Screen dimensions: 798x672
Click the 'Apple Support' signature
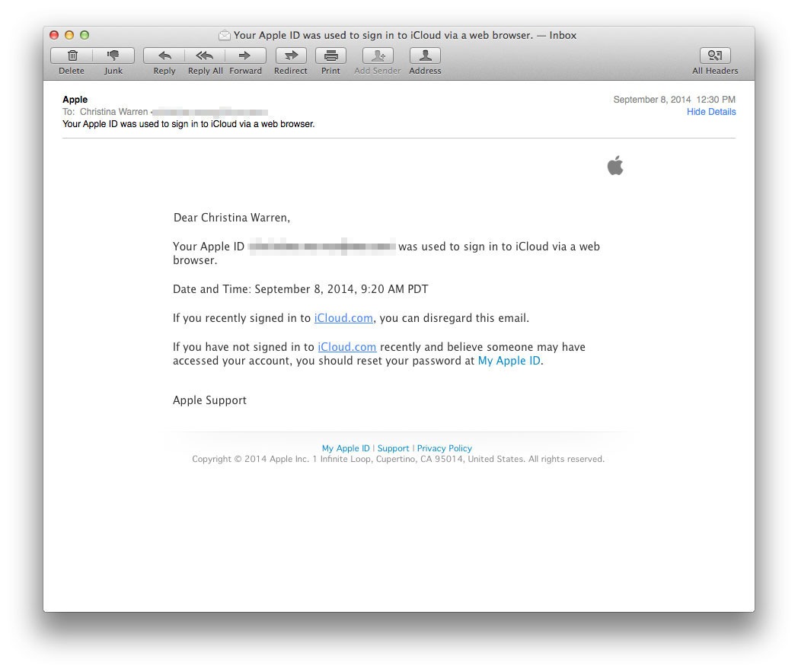209,400
